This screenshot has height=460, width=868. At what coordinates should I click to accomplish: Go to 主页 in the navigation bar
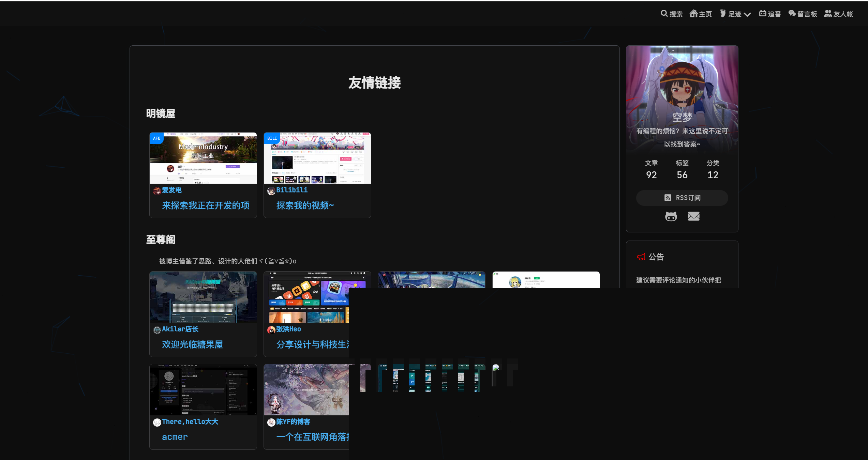(x=701, y=14)
